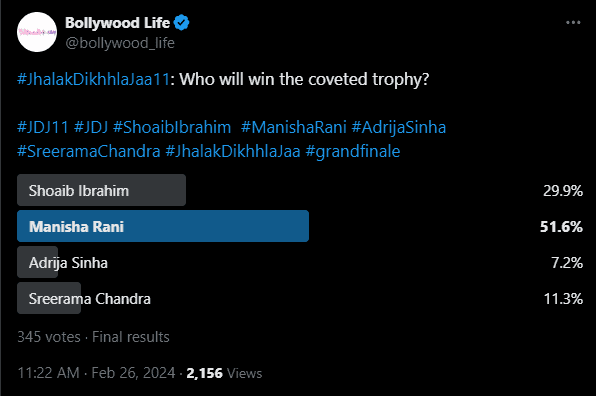Viewport: 596px width, 396px height.
Task: Open the #SreeramaChandra hashtag
Action: 89,151
